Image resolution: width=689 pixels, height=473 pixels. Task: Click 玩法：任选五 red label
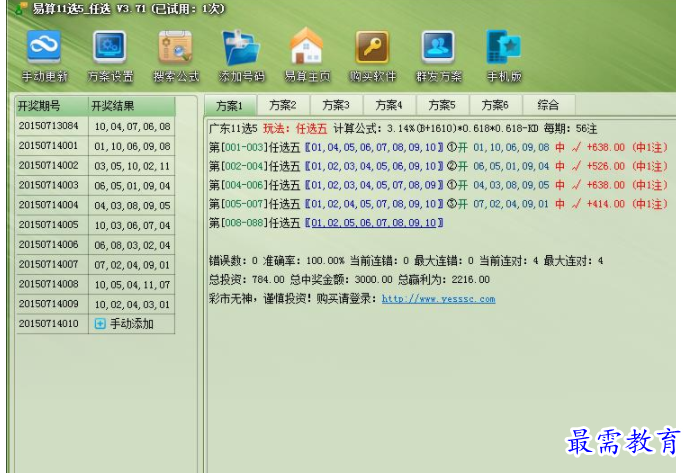[x=295, y=128]
